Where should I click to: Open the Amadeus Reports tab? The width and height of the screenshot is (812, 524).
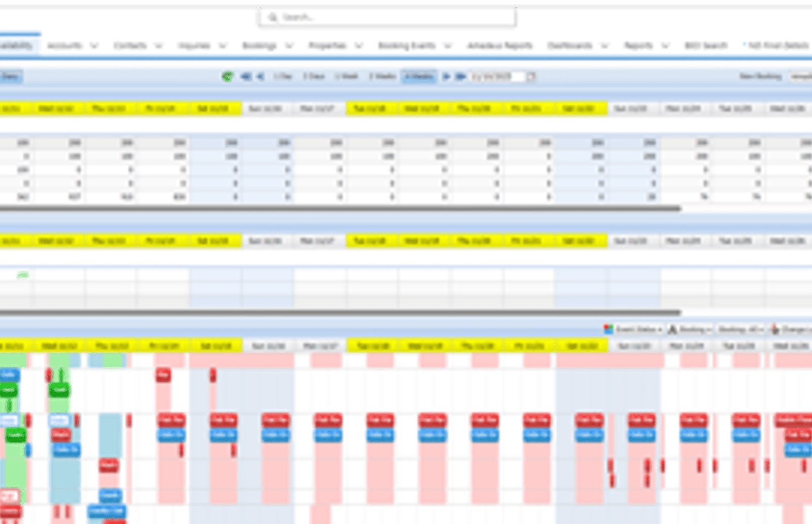click(x=500, y=45)
